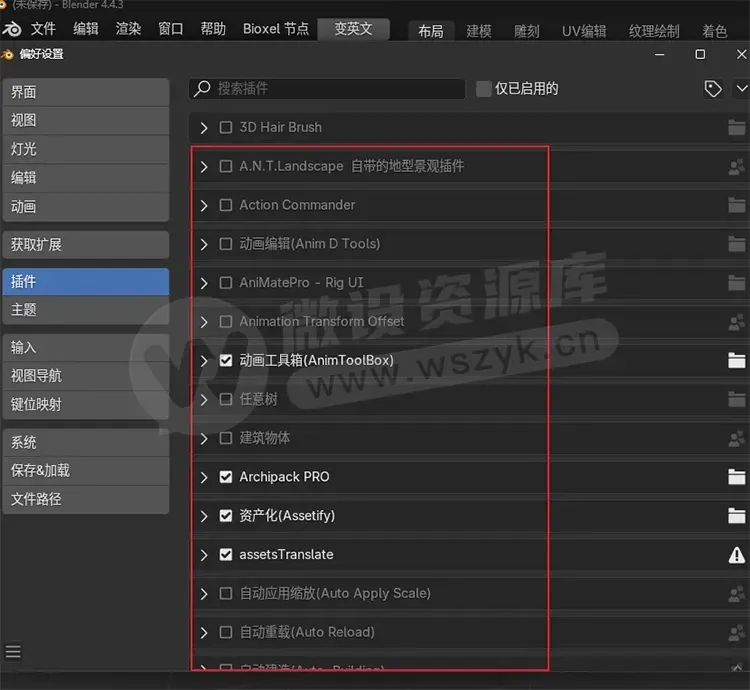750x690 pixels.
Task: Open the 文件路径 section
Action: [x=86, y=499]
